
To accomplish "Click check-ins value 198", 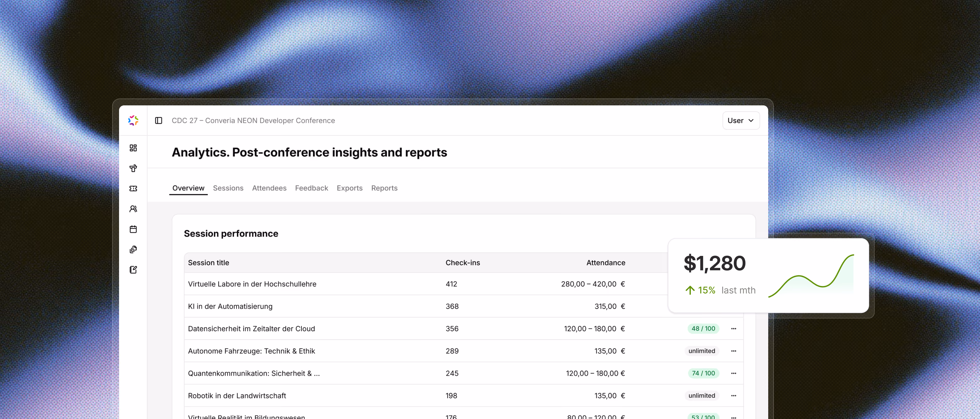I will coord(451,396).
